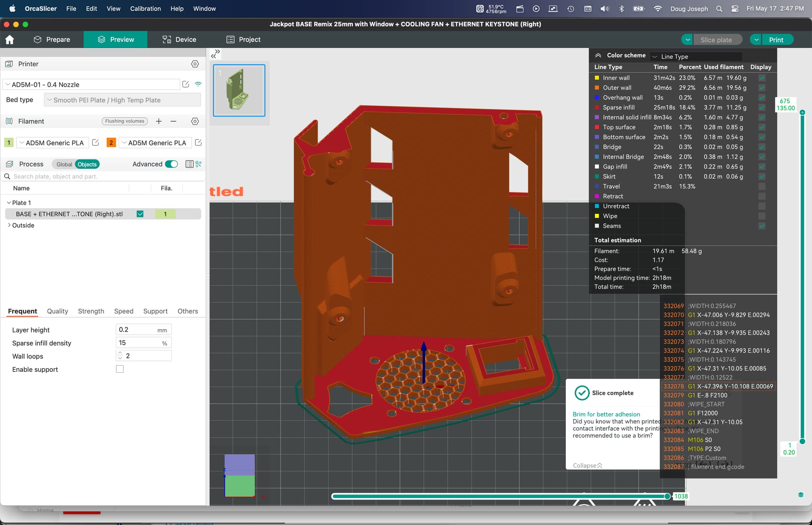This screenshot has width=812, height=525.
Task: Edit the AD5M-01 printer preset
Action: pyautogui.click(x=186, y=84)
